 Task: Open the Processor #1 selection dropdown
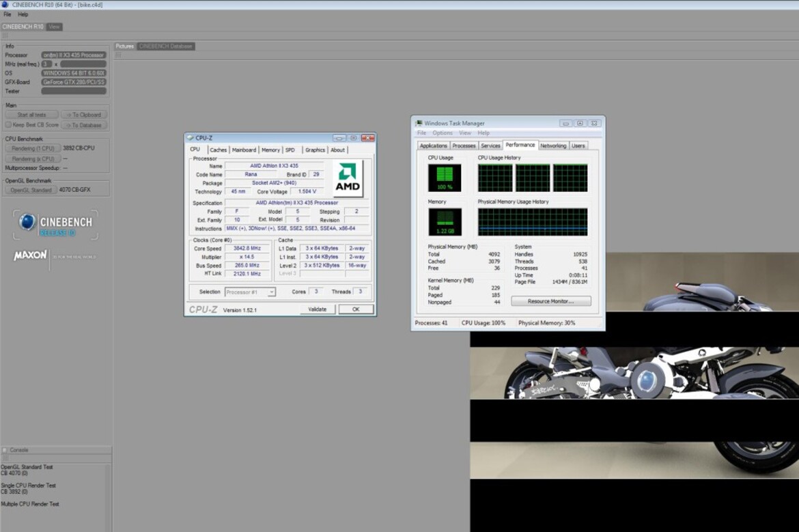[250, 292]
